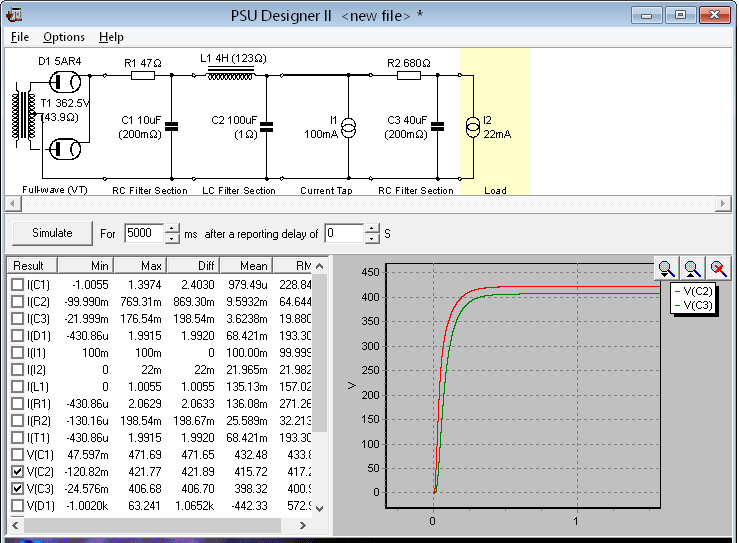Viewport: 739px width, 543px height.
Task: Check the I(L1) result checkbox
Action: 17,387
